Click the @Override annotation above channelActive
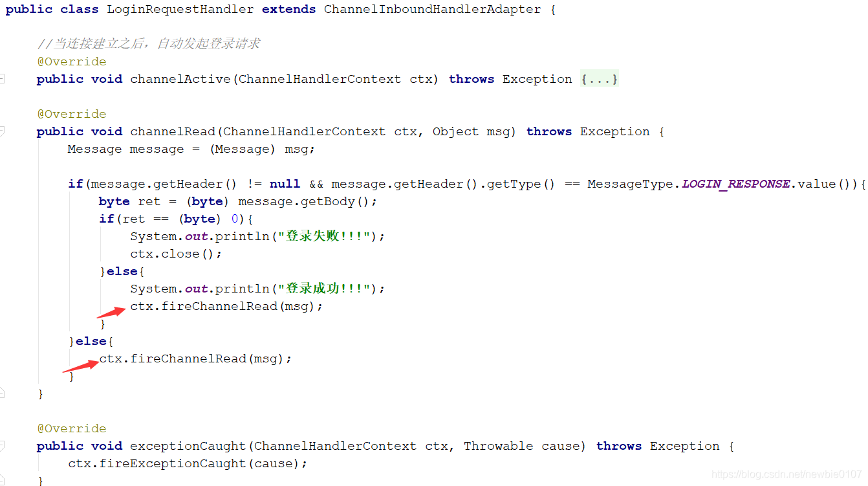This screenshot has height=486, width=868. (72, 61)
